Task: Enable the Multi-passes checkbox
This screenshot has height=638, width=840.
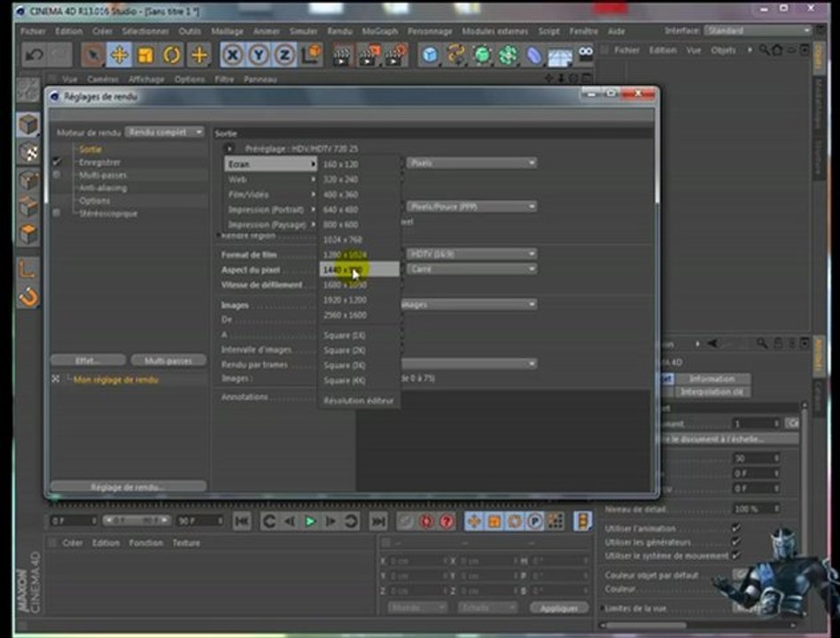Action: pyautogui.click(x=58, y=175)
